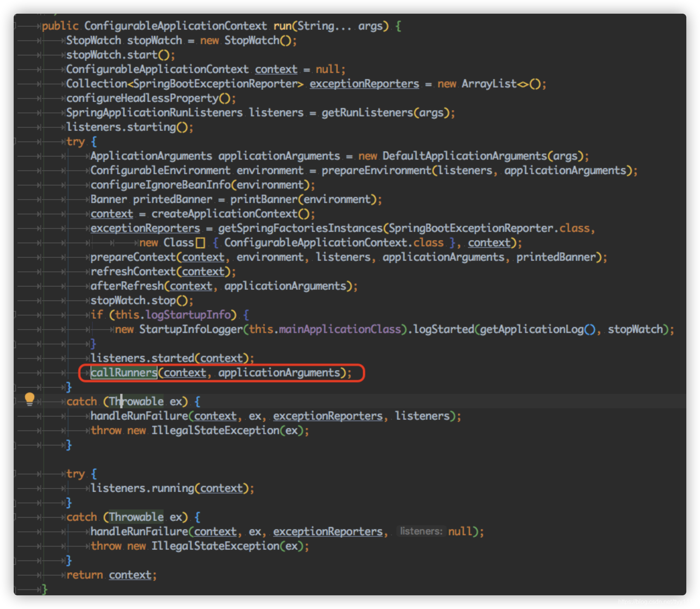Click context in the return statement
The height and width of the screenshot is (609, 700).
click(x=130, y=575)
